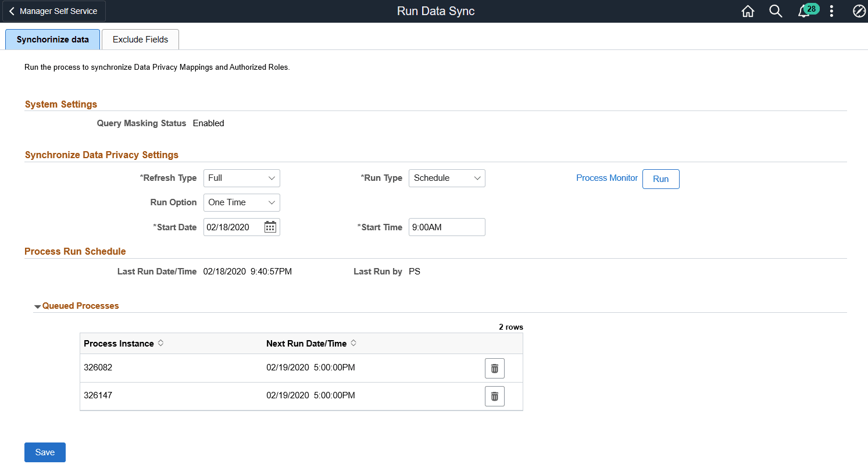Image resolution: width=868 pixels, height=464 pixels.
Task: Open the Notifications bell showing 28 alerts
Action: click(x=805, y=10)
